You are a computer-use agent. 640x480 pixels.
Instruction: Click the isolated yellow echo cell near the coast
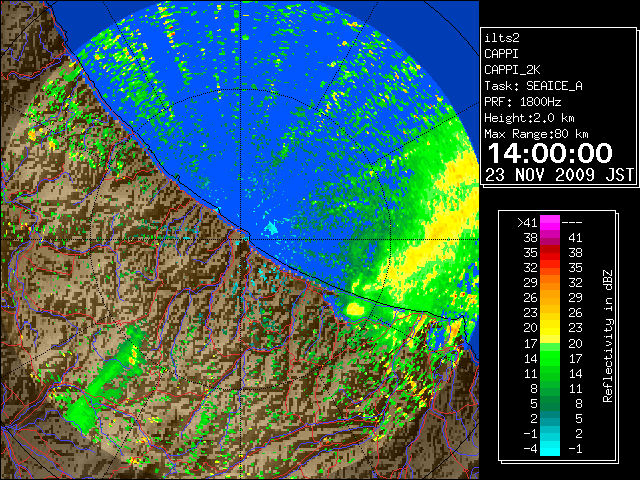(x=355, y=309)
